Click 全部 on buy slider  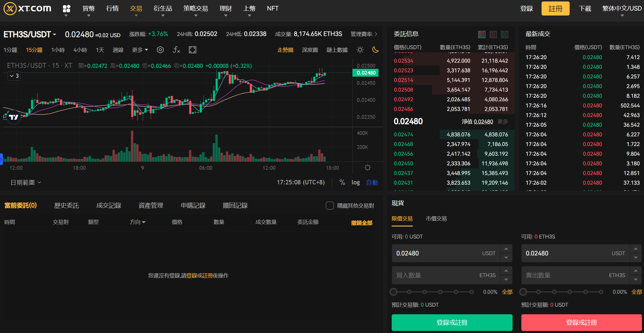click(507, 292)
